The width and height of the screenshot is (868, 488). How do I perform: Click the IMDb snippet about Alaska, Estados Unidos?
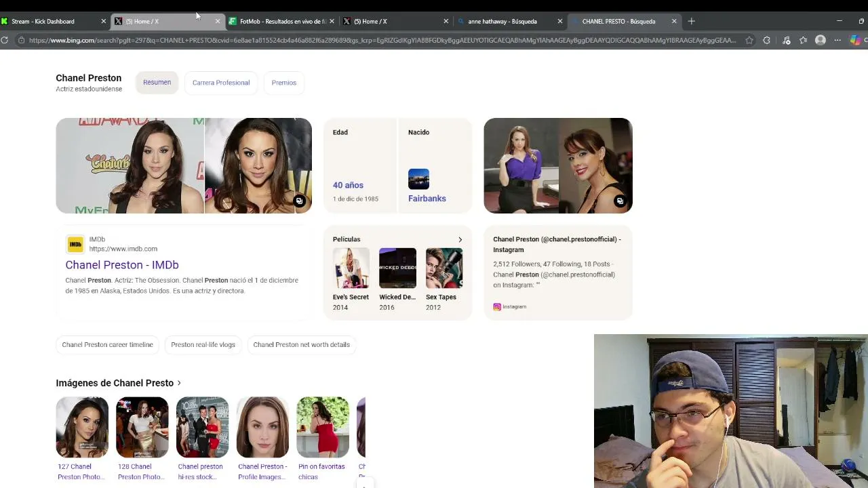182,285
